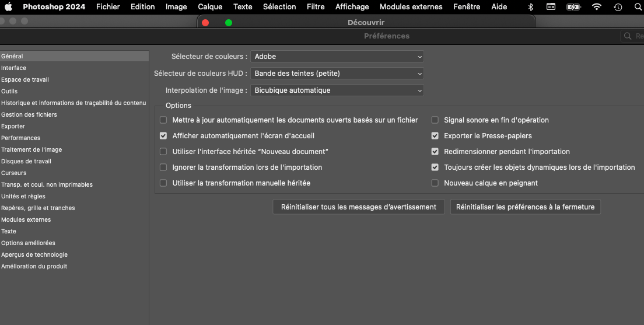This screenshot has height=325, width=644.
Task: Close the Découvrir window with red button
Action: (205, 23)
